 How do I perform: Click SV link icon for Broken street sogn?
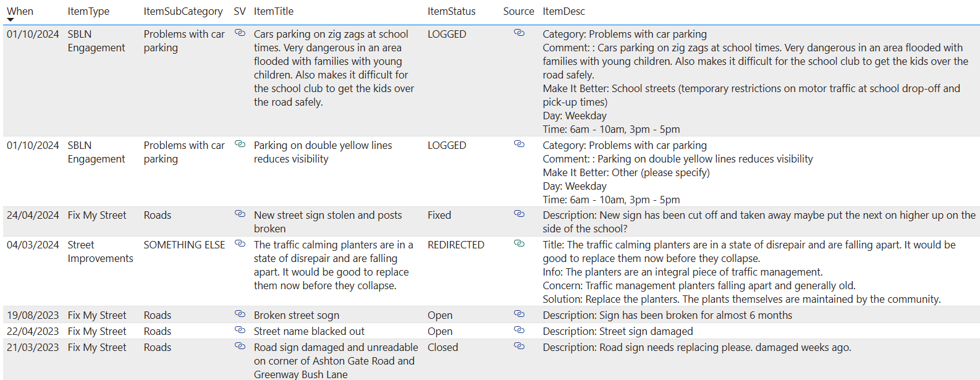[x=240, y=314]
